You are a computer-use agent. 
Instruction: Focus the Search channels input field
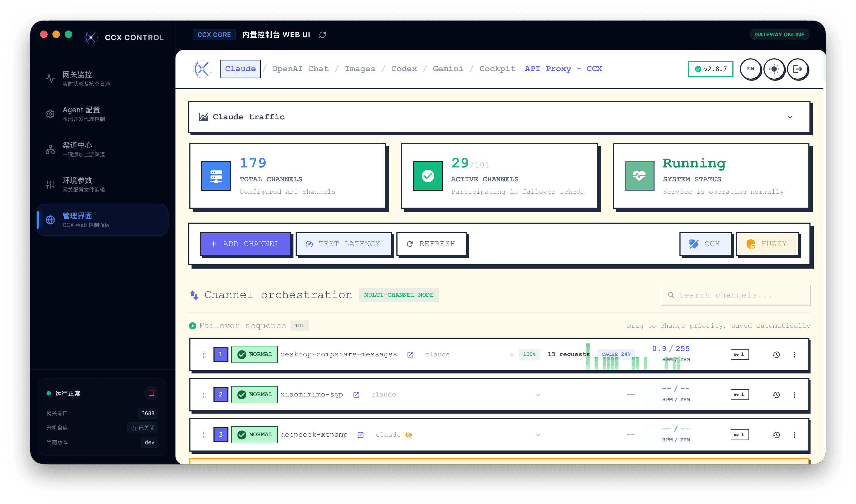(735, 295)
